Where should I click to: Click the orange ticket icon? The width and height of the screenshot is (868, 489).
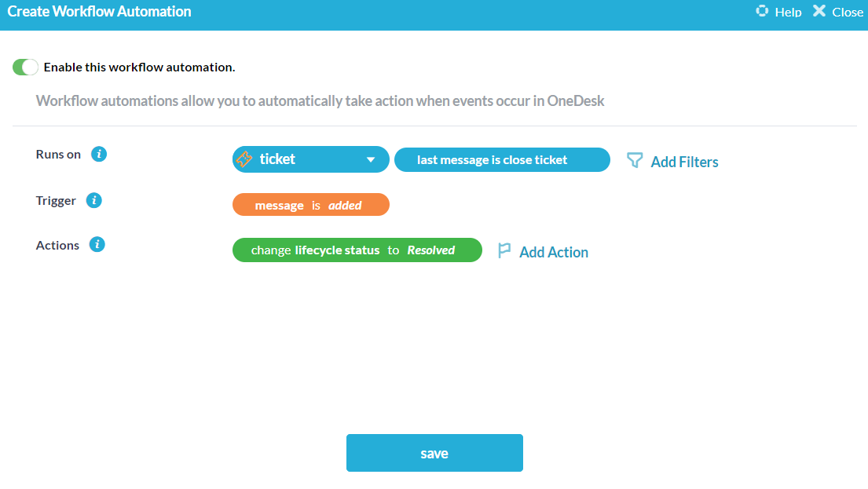[x=244, y=159]
